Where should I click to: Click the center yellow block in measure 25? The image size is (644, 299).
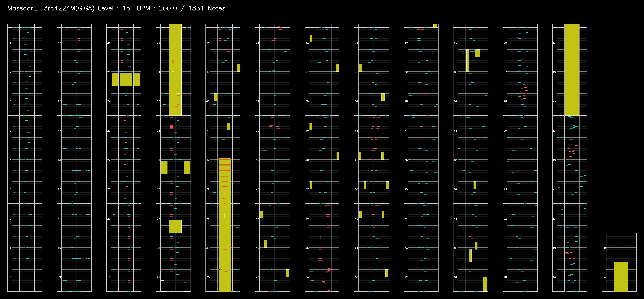click(x=126, y=80)
